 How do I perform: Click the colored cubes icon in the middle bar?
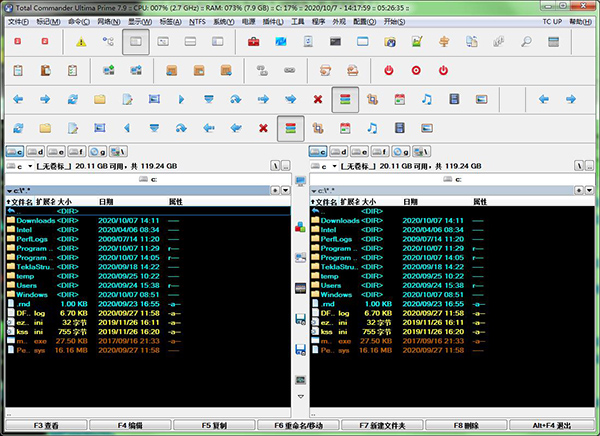point(300,227)
